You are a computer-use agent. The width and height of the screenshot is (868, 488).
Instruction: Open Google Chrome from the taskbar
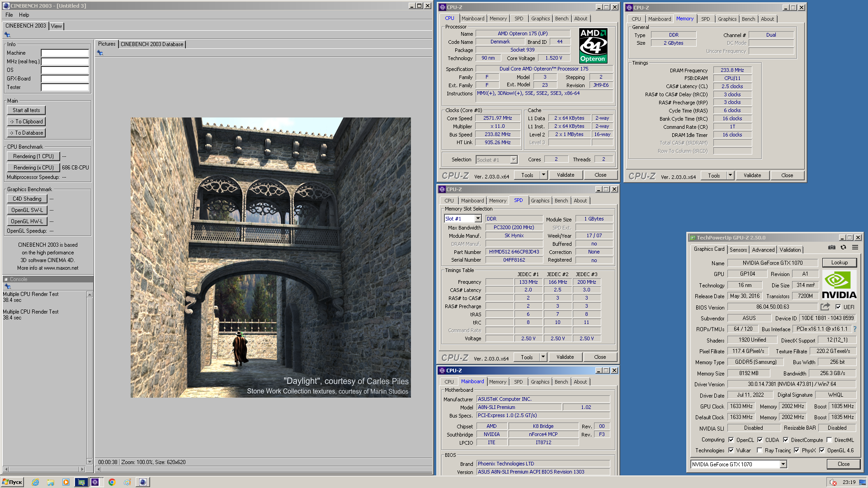(112, 482)
